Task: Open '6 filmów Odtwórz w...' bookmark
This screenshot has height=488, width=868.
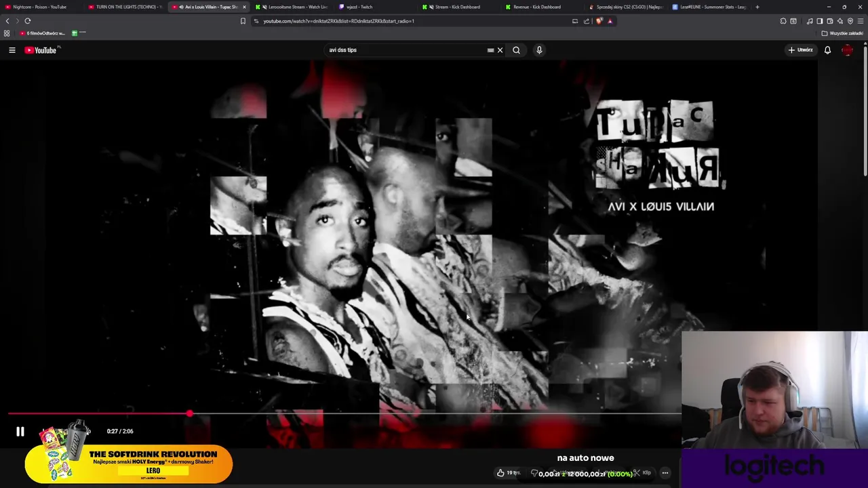Action: tap(43, 33)
